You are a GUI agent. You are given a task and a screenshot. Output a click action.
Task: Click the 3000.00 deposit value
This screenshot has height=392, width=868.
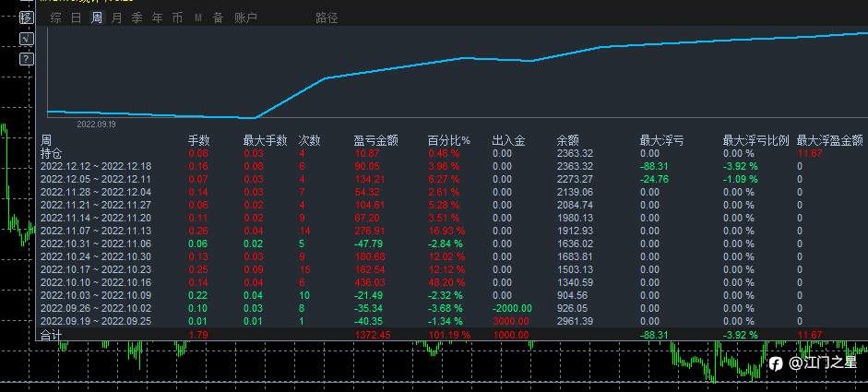click(510, 321)
